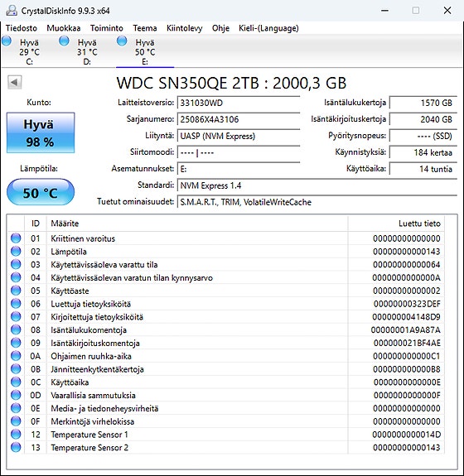Click the Isäntäkirjoituskertoja value 2040 GB

[x=423, y=119]
